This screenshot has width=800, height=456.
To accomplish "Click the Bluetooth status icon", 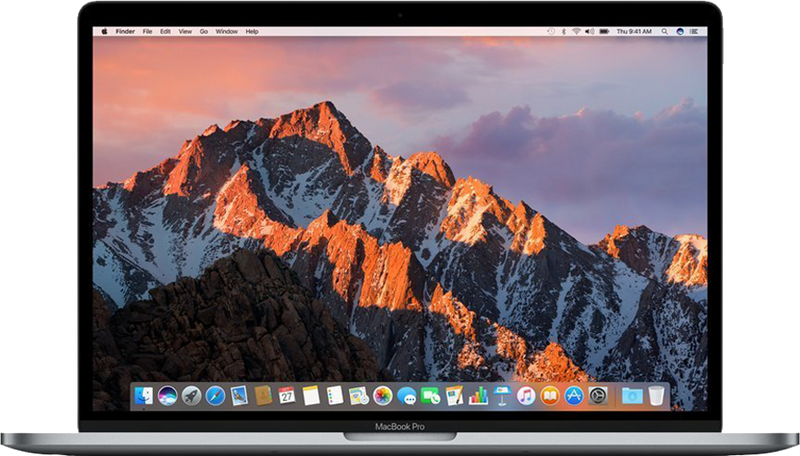I will pyautogui.click(x=564, y=31).
